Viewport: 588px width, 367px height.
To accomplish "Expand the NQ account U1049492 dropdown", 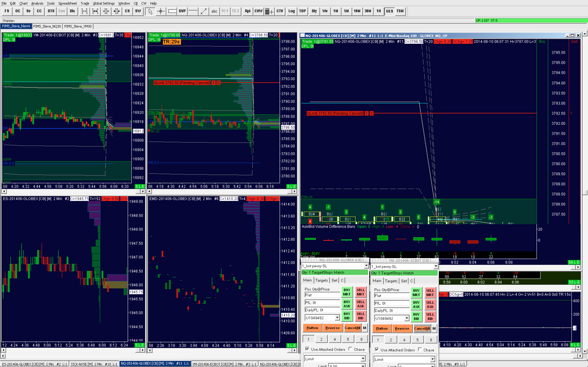I will click(x=337, y=318).
